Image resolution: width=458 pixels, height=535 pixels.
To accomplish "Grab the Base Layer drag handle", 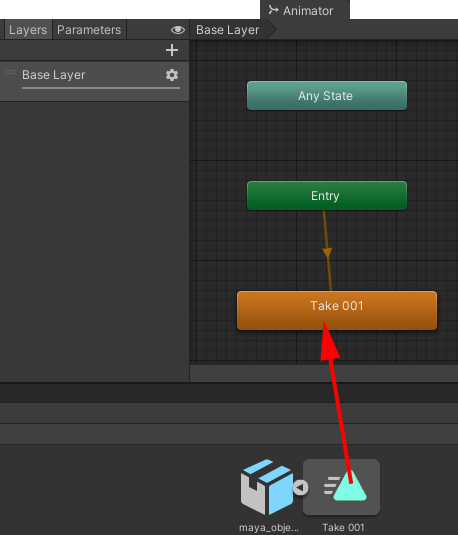I will tap(10, 72).
